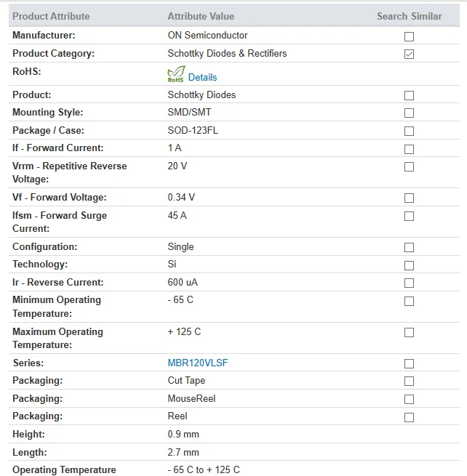Tick the Product Schottky Diodes checkbox
The width and height of the screenshot is (467, 476).
click(x=409, y=96)
